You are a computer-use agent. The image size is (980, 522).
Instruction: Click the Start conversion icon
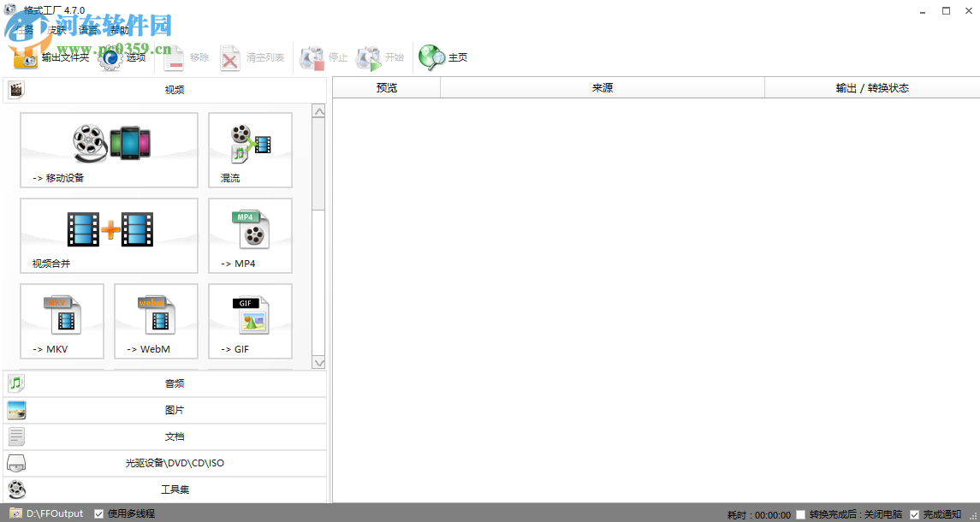pyautogui.click(x=368, y=57)
